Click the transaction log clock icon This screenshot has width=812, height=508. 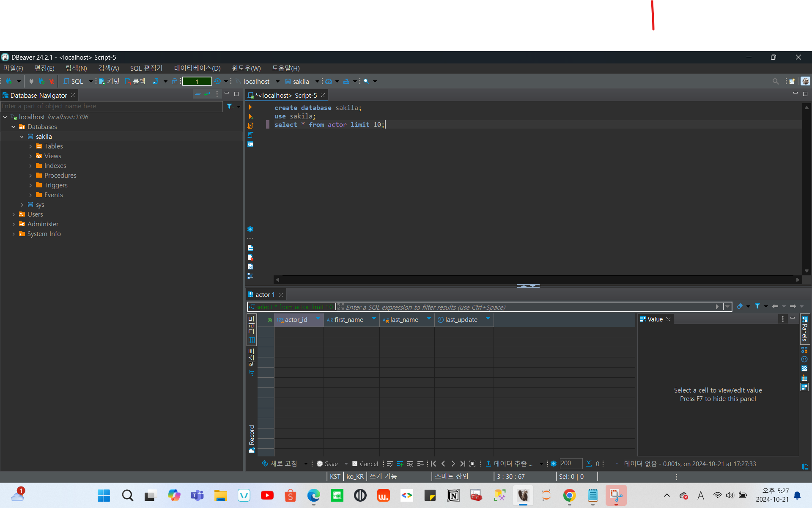point(217,81)
